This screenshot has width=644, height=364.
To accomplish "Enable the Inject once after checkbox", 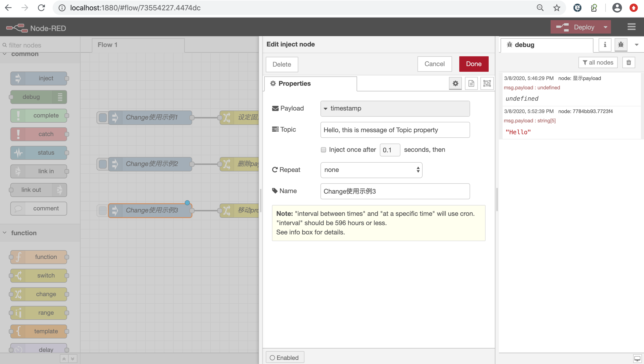I will click(x=323, y=150).
